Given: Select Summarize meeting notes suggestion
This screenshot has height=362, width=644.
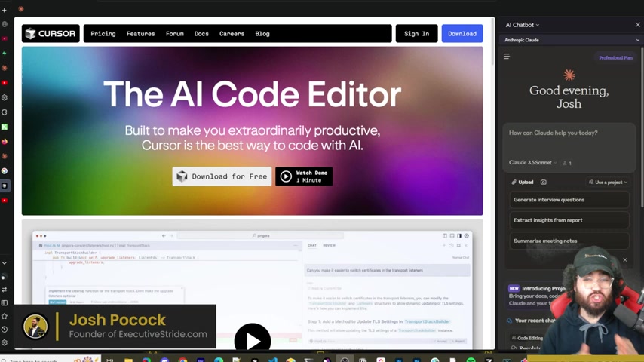Looking at the screenshot, I should 569,241.
